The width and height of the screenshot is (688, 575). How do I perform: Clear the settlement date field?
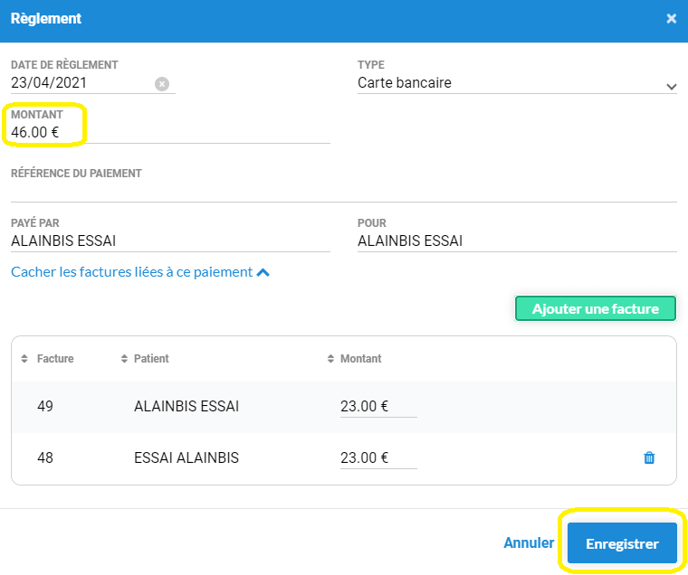coord(162,84)
